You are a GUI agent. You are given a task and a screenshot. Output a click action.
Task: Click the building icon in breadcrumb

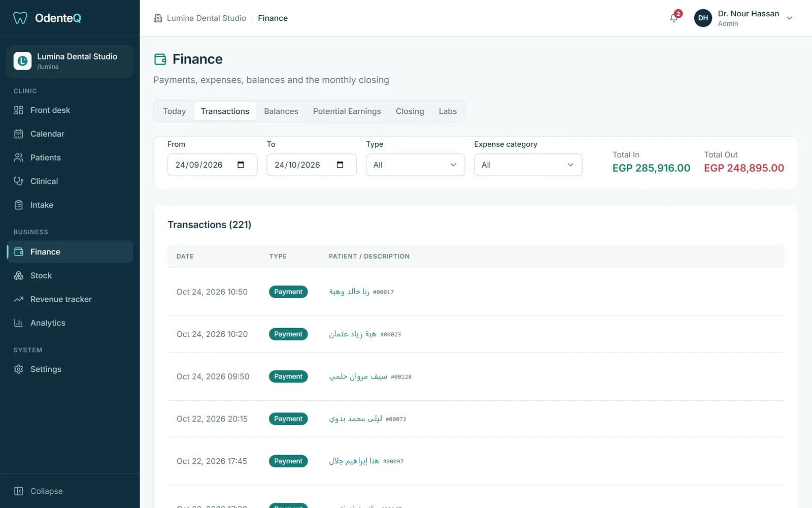coord(158,18)
